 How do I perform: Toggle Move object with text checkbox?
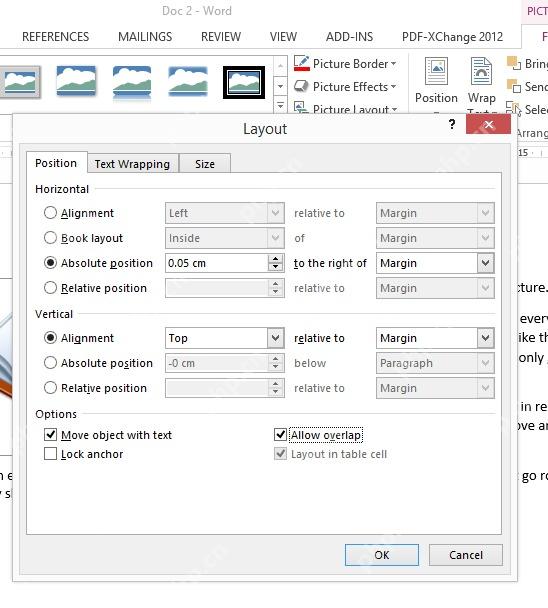(x=50, y=435)
